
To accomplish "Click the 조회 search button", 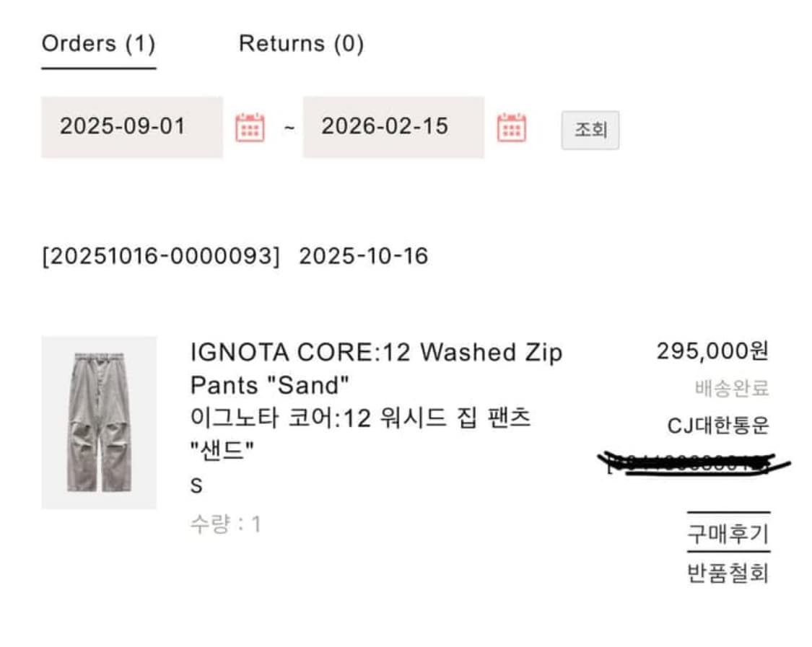I will [x=590, y=130].
